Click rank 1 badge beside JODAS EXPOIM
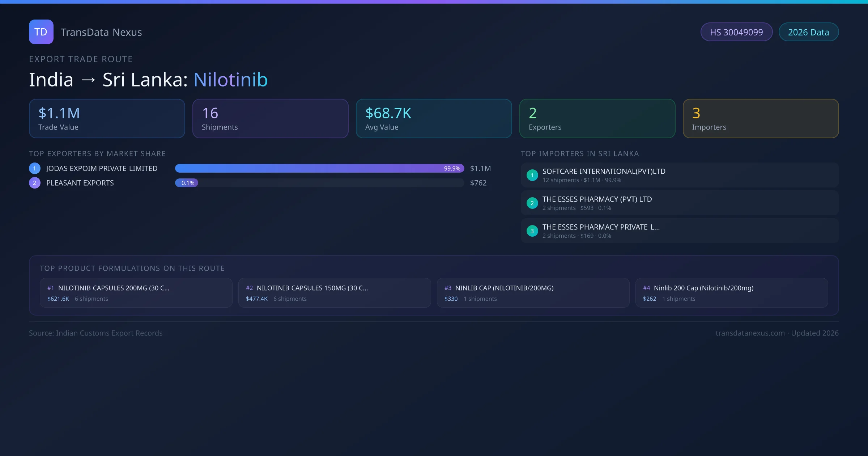Viewport: 868px width, 456px height. tap(35, 168)
